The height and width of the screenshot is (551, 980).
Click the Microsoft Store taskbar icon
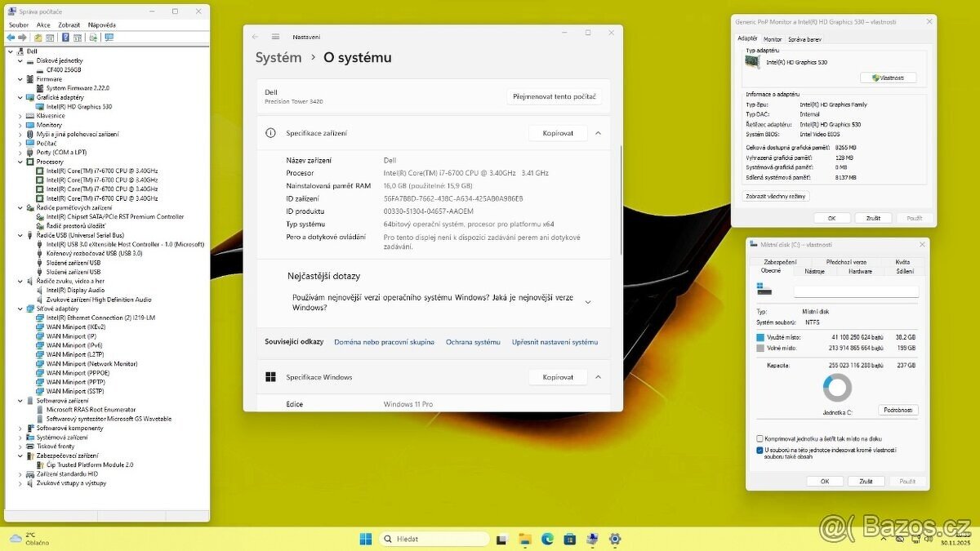[x=570, y=539]
